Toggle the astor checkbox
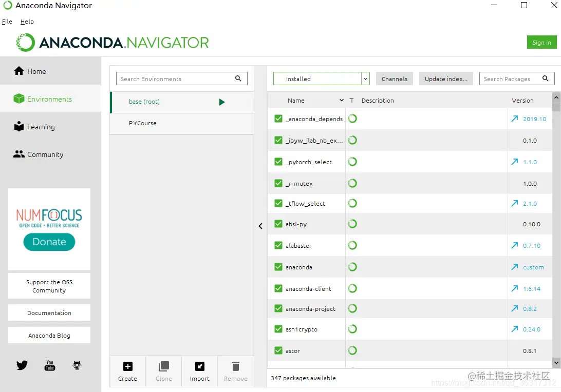Image resolution: width=561 pixels, height=392 pixels. [x=278, y=350]
